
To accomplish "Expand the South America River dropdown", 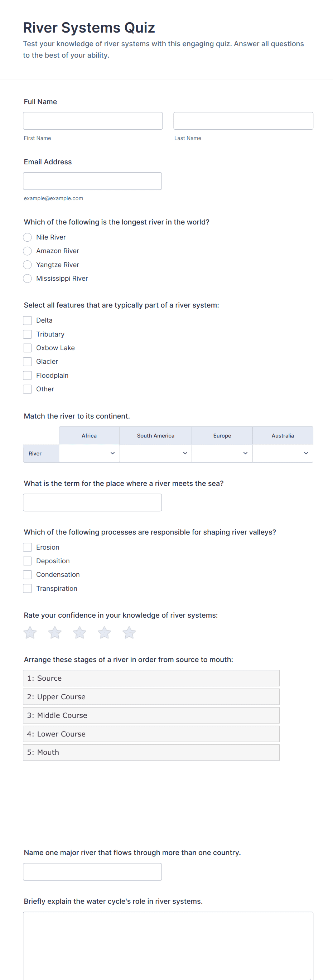I will (x=155, y=453).
